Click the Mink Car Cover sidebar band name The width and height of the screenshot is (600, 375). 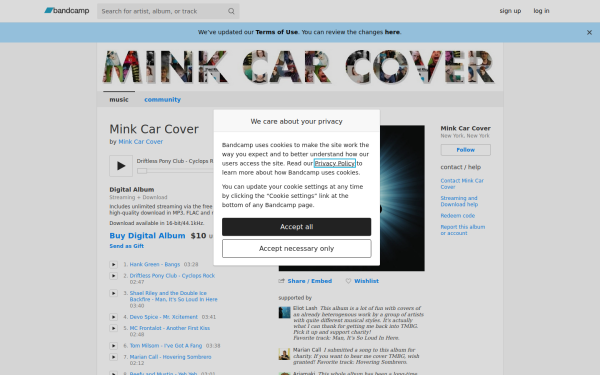pyautogui.click(x=465, y=128)
